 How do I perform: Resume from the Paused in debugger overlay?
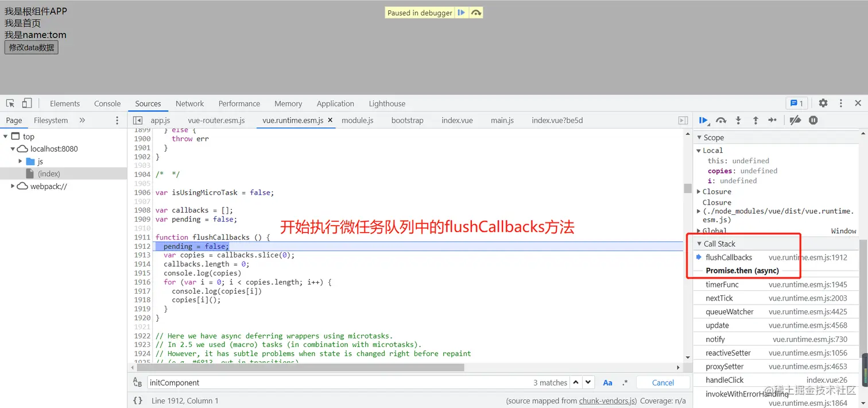click(462, 13)
